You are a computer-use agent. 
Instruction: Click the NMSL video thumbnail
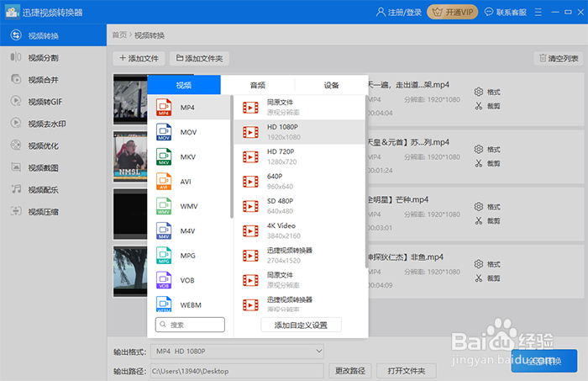pyautogui.click(x=130, y=156)
